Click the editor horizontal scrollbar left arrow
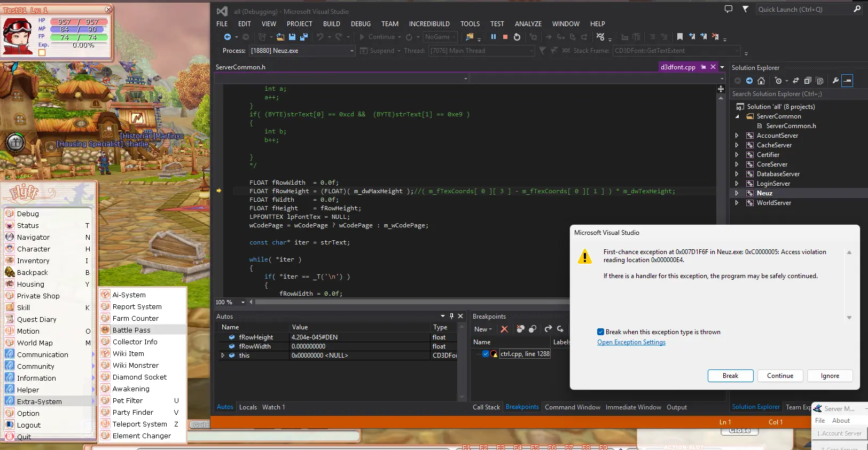The width and height of the screenshot is (868, 450). pyautogui.click(x=251, y=302)
